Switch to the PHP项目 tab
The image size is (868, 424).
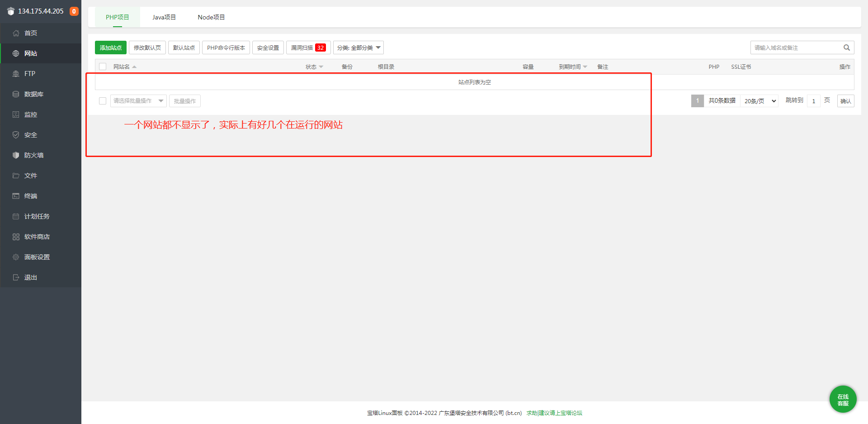(118, 17)
